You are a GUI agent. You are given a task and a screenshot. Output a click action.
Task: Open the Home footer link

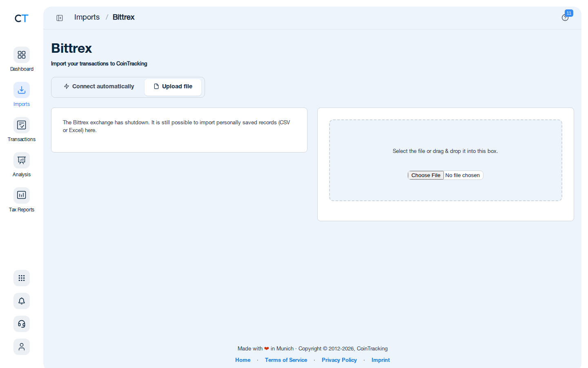[x=243, y=360]
